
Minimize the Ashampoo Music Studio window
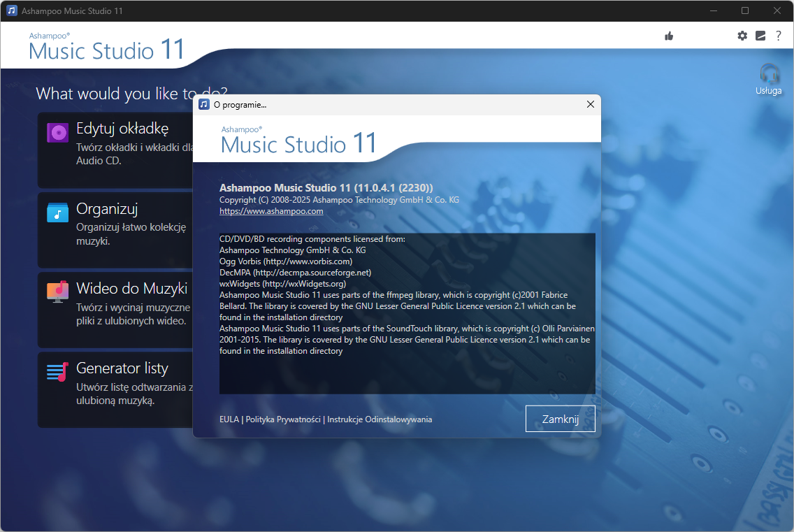pos(714,10)
